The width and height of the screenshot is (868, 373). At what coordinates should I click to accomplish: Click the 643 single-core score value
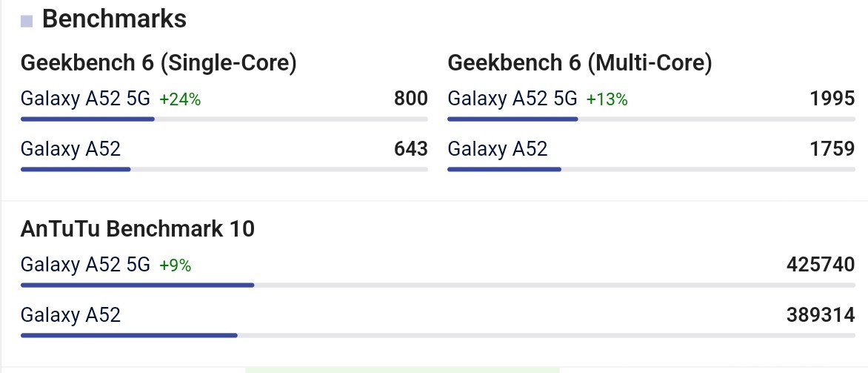(x=411, y=148)
